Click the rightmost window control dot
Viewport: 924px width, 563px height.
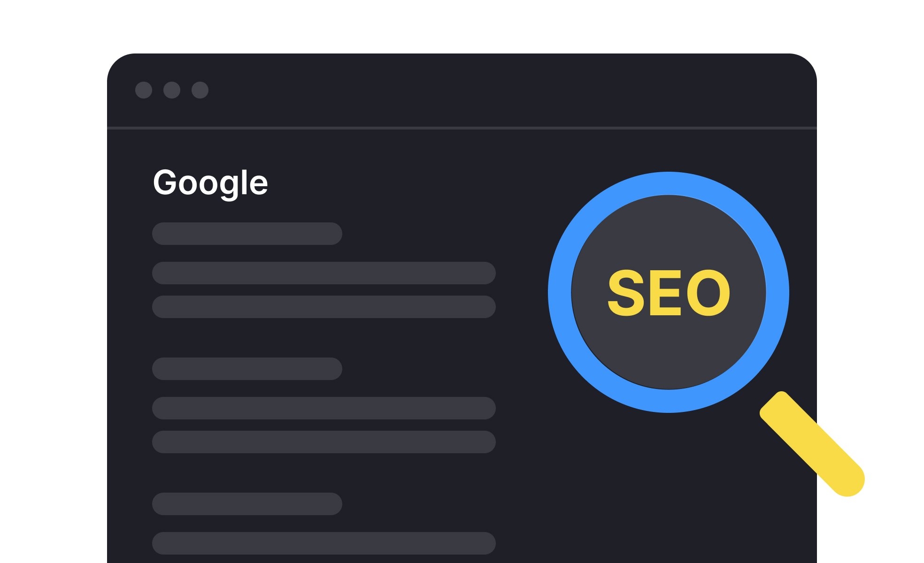[200, 90]
